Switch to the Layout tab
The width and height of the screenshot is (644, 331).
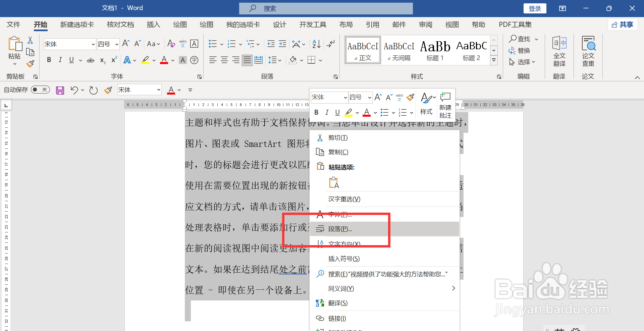(x=346, y=24)
